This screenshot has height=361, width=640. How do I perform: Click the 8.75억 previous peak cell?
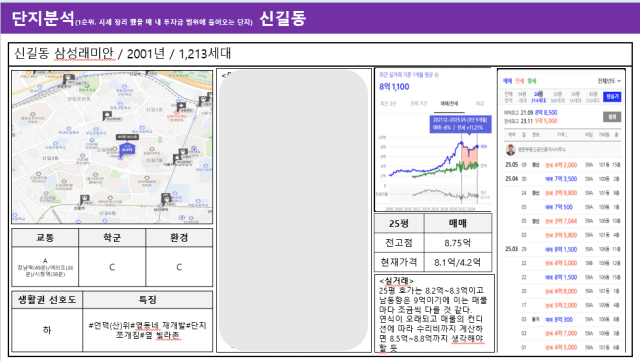pyautogui.click(x=458, y=243)
